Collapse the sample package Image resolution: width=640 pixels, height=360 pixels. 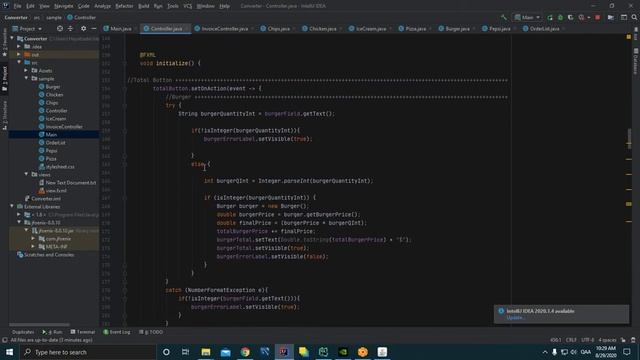pos(26,78)
